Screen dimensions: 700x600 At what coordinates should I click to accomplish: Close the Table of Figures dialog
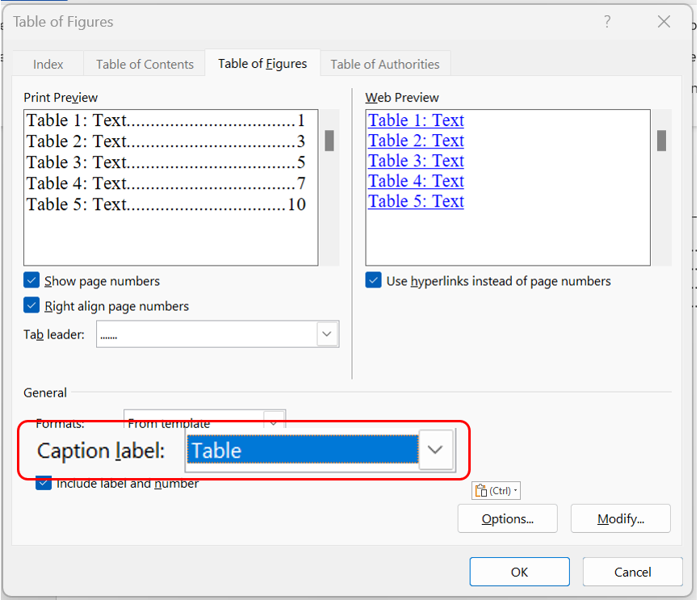coord(664,22)
